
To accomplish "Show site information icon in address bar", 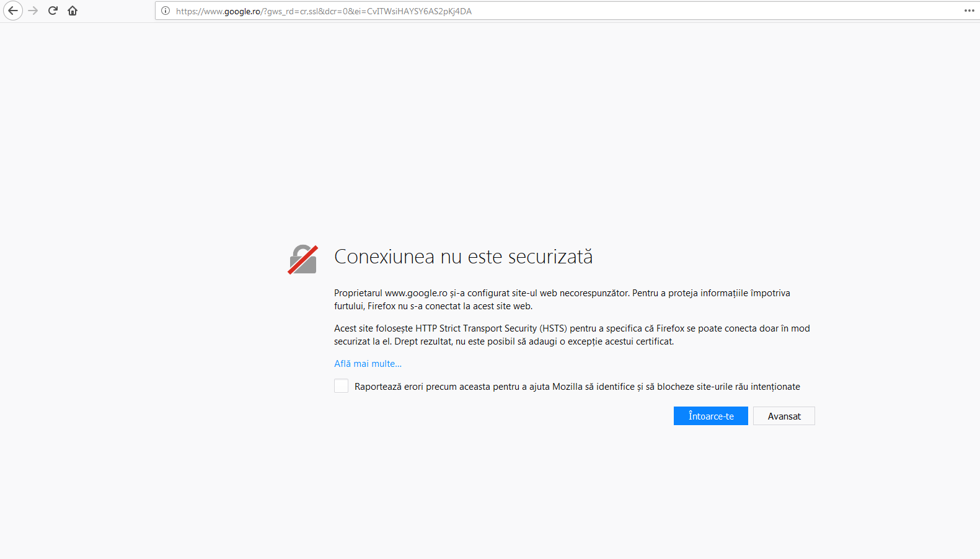I will 166,11.
